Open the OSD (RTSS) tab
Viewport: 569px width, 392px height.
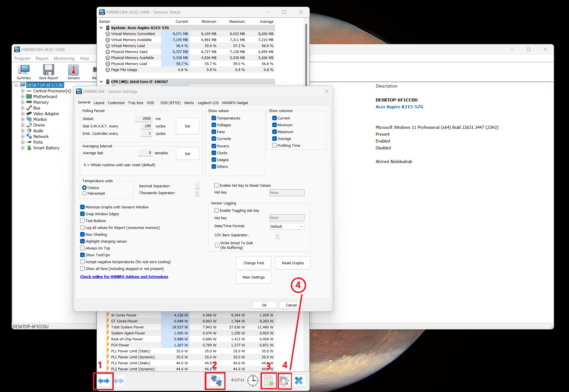pos(170,103)
